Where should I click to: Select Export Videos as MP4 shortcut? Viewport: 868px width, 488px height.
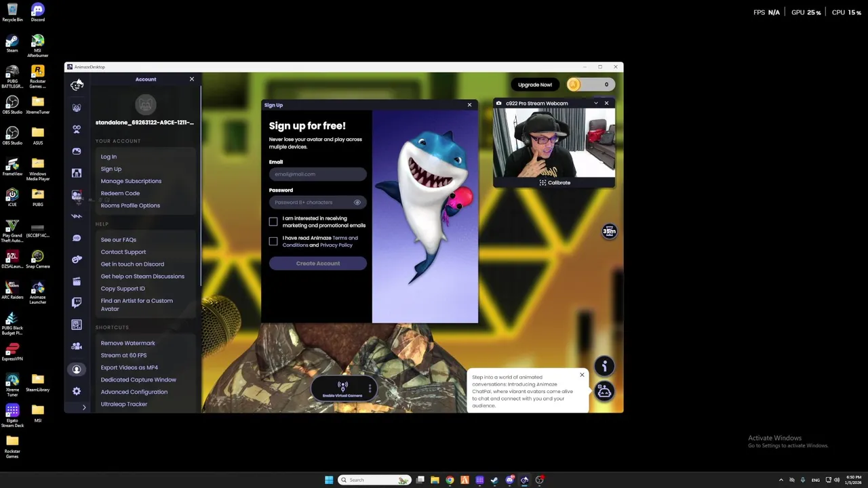[x=130, y=367]
